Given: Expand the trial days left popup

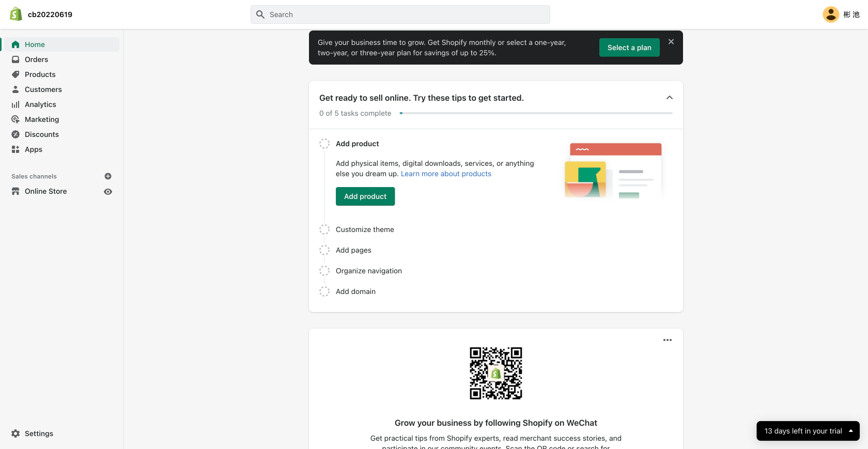Looking at the screenshot, I should click(x=808, y=431).
